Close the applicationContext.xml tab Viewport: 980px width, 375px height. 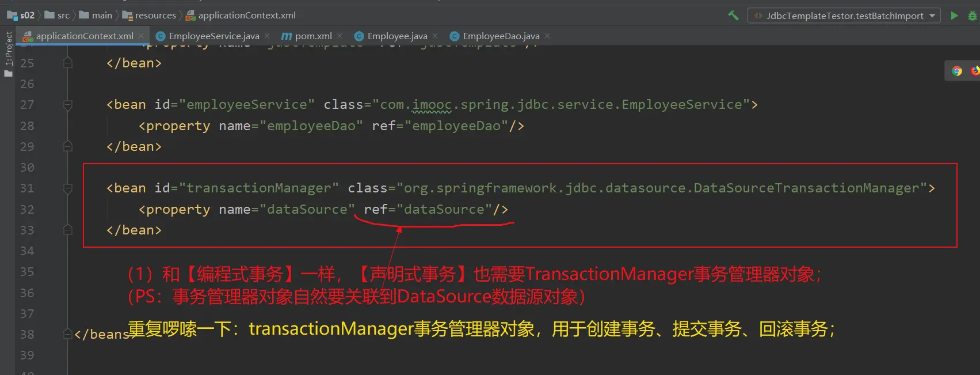click(141, 36)
